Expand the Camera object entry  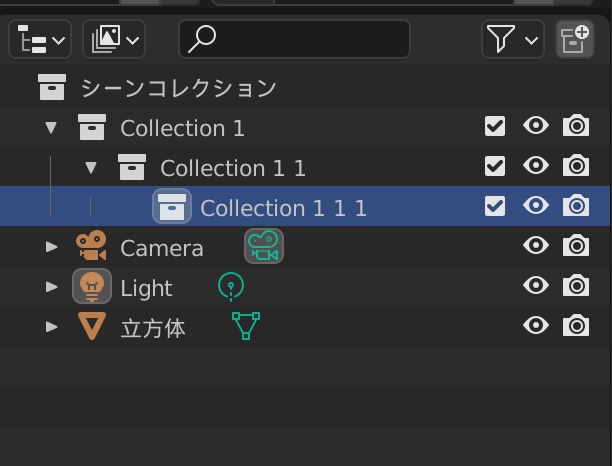(x=52, y=247)
